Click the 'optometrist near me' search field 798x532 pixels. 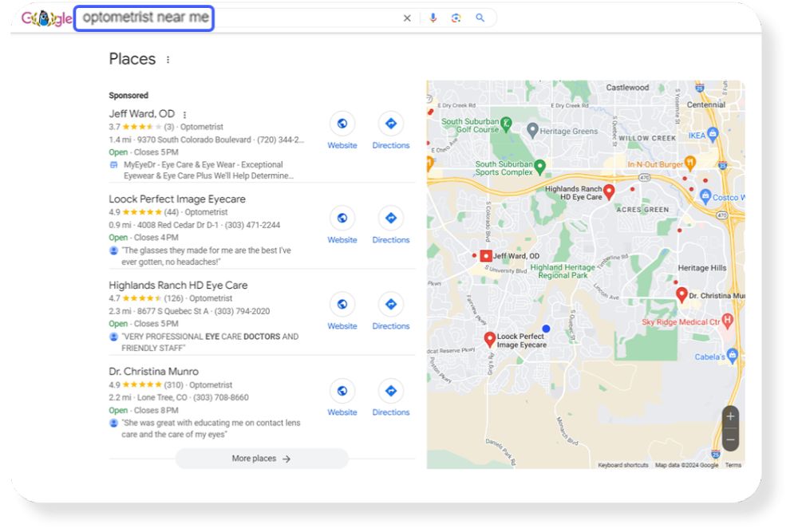[x=144, y=18]
